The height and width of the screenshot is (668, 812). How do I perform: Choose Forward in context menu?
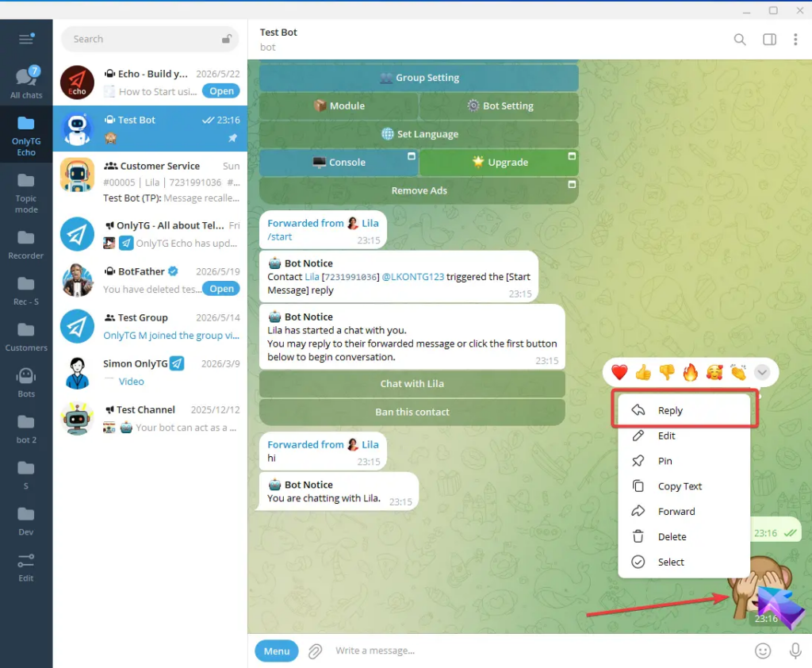(x=684, y=512)
